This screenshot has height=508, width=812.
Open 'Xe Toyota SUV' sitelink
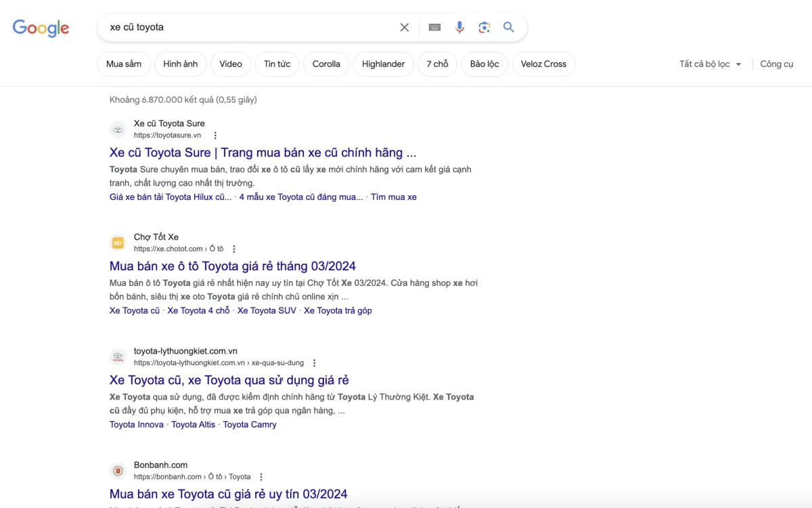coord(267,311)
